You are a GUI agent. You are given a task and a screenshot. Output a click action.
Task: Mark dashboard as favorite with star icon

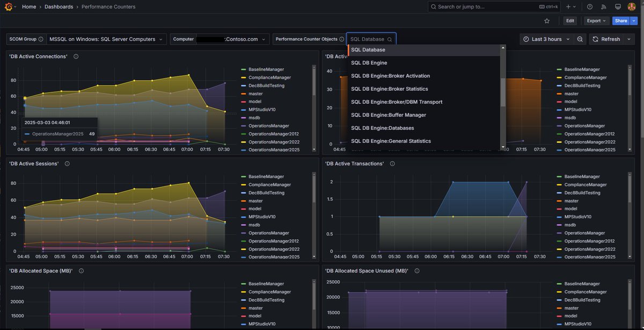[547, 21]
